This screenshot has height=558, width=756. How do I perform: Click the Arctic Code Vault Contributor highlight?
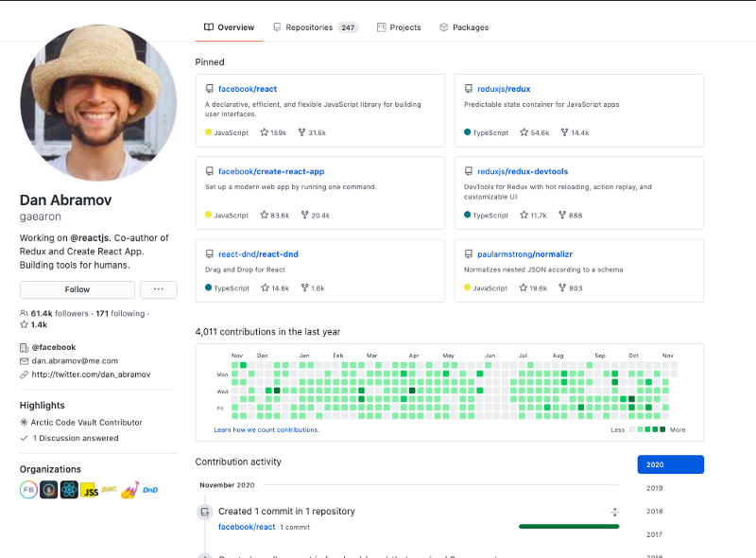[87, 423]
